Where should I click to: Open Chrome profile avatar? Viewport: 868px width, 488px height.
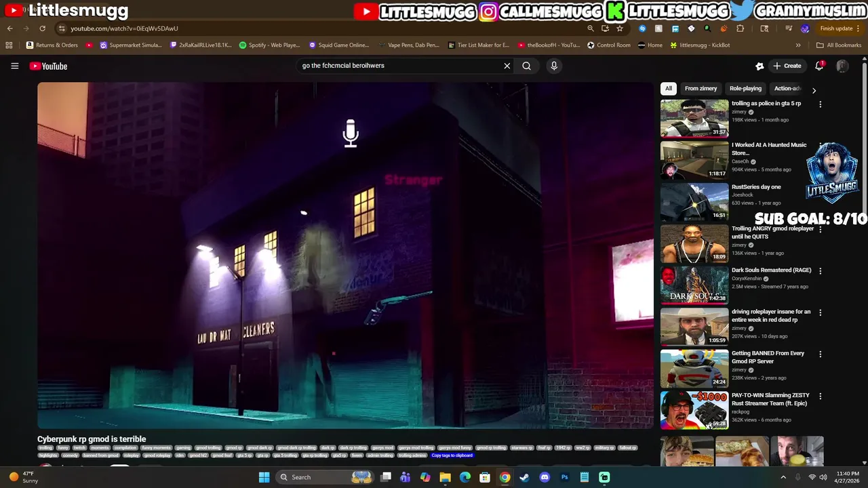pos(805,28)
